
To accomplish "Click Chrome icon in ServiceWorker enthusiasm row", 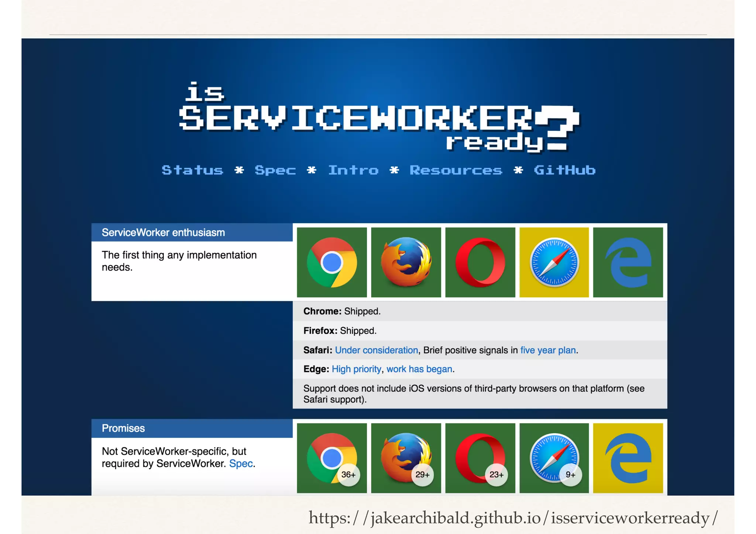I will [x=332, y=262].
